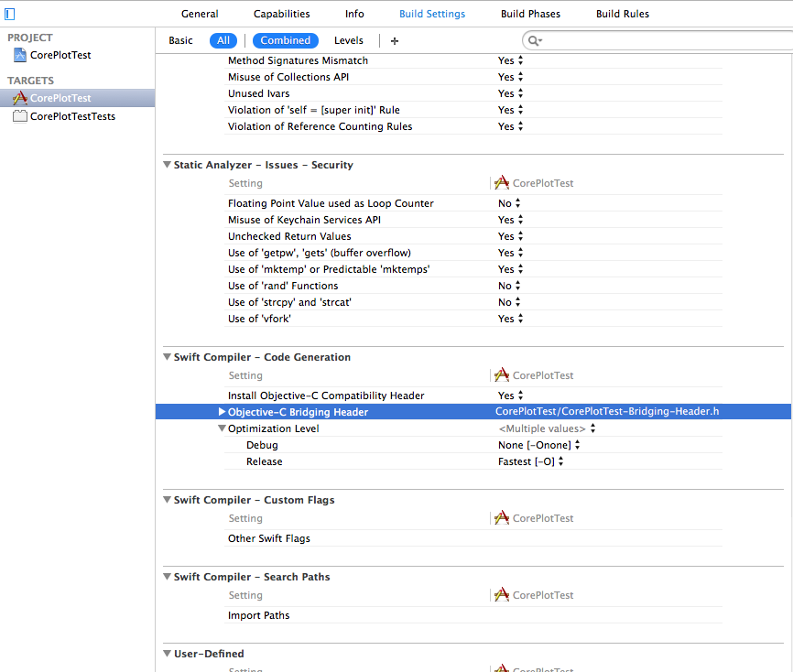The image size is (793, 672).
Task: Click the sidebar toggle icon at top left
Action: (10, 14)
